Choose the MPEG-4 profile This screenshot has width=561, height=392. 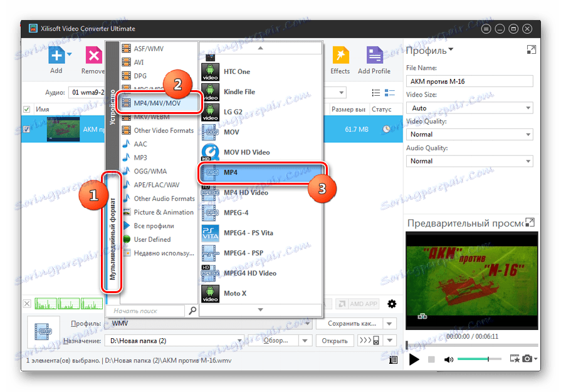coord(261,213)
